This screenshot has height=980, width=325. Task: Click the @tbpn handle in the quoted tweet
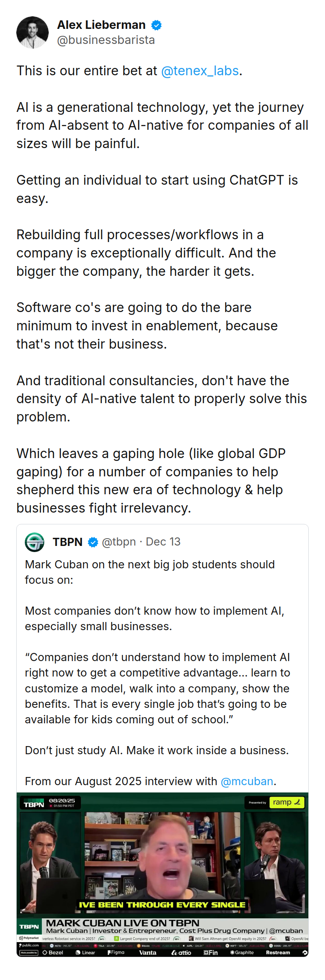click(119, 542)
